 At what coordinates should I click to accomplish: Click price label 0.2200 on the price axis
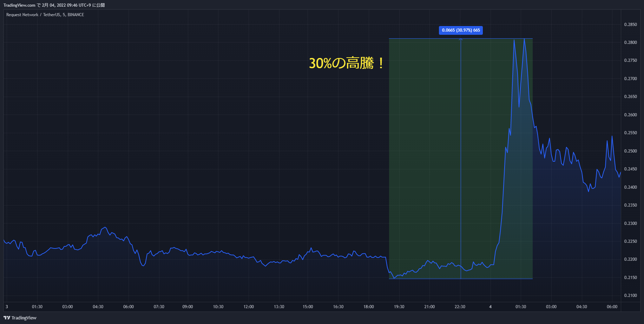[x=630, y=259]
